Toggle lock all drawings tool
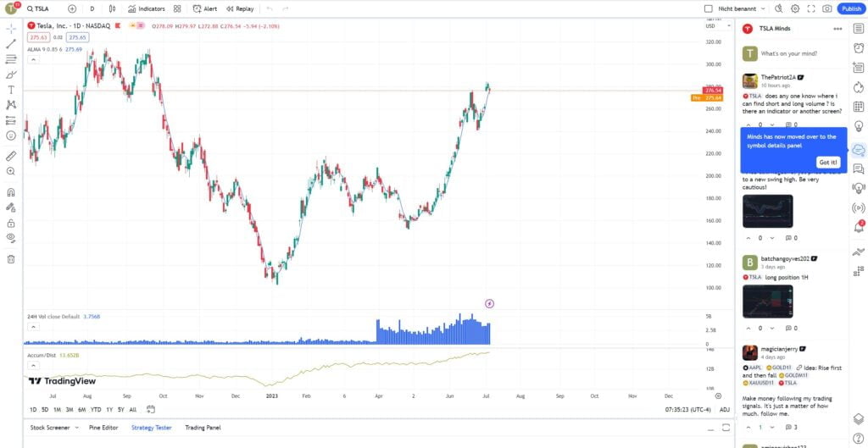 pyautogui.click(x=11, y=223)
